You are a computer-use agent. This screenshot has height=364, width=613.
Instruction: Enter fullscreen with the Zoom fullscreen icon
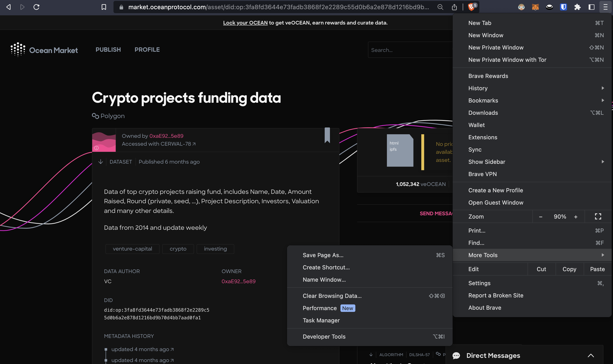pos(598,216)
